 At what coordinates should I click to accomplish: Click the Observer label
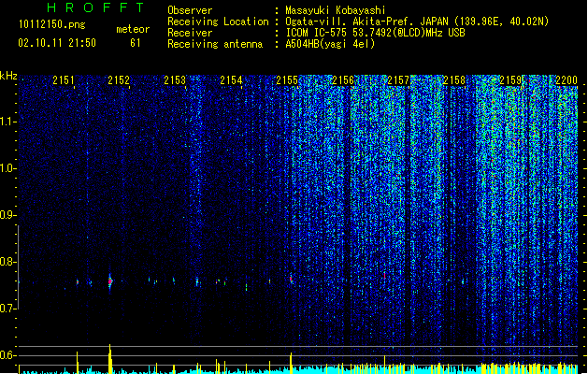(190, 10)
